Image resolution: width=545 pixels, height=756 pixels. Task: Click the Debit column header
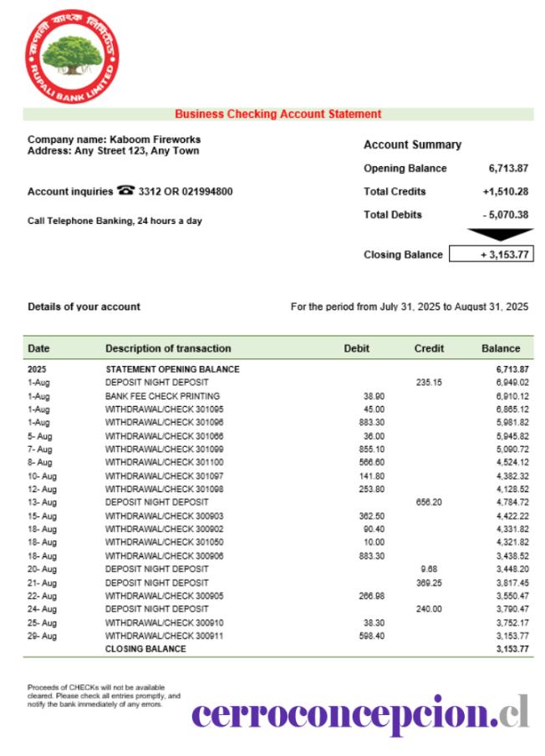click(x=356, y=348)
